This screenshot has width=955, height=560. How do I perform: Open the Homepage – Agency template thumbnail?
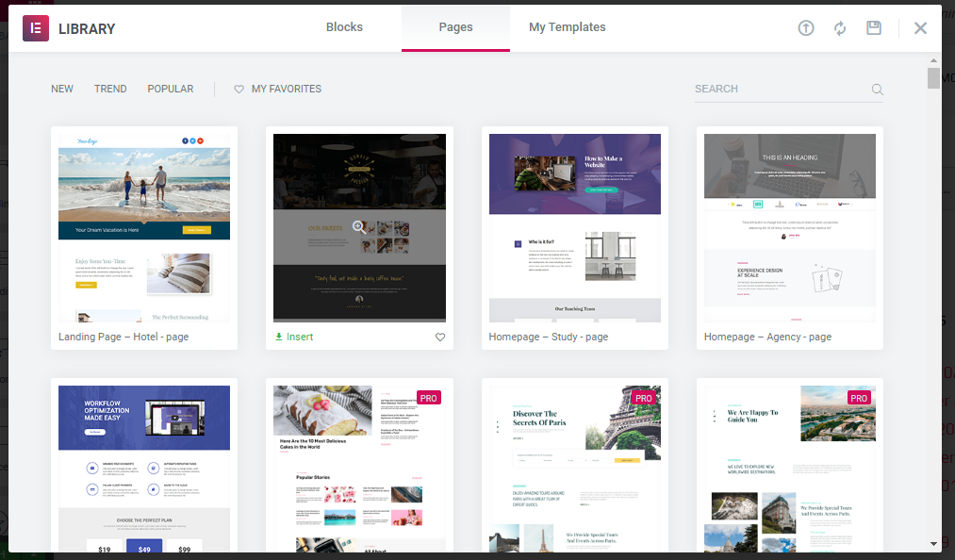[x=790, y=228]
